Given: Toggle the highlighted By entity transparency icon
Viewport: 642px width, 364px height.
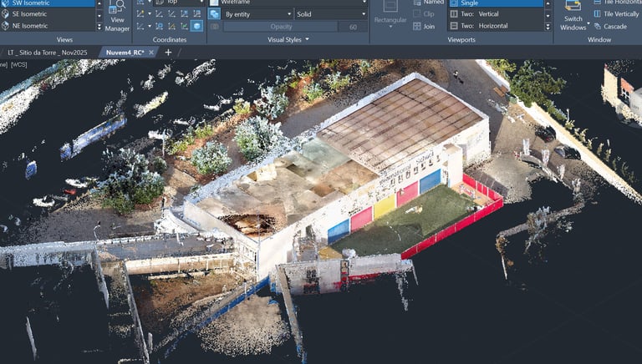Looking at the screenshot, I should (x=214, y=14).
